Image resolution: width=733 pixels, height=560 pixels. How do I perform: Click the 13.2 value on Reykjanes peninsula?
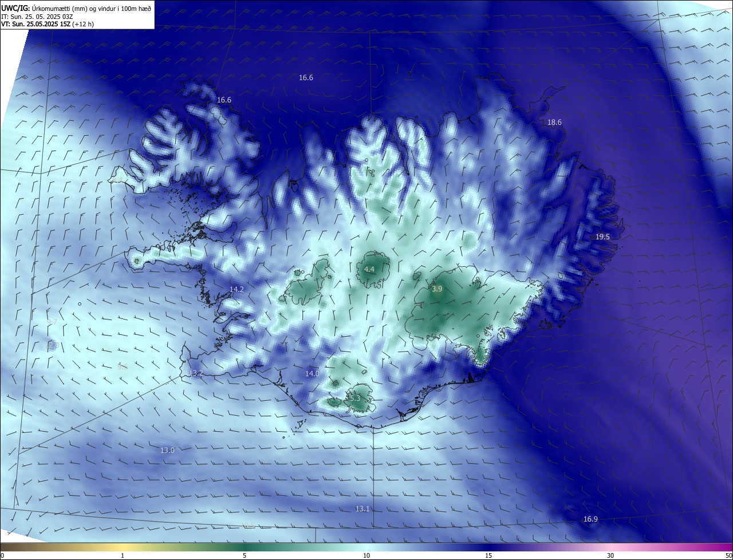click(196, 373)
